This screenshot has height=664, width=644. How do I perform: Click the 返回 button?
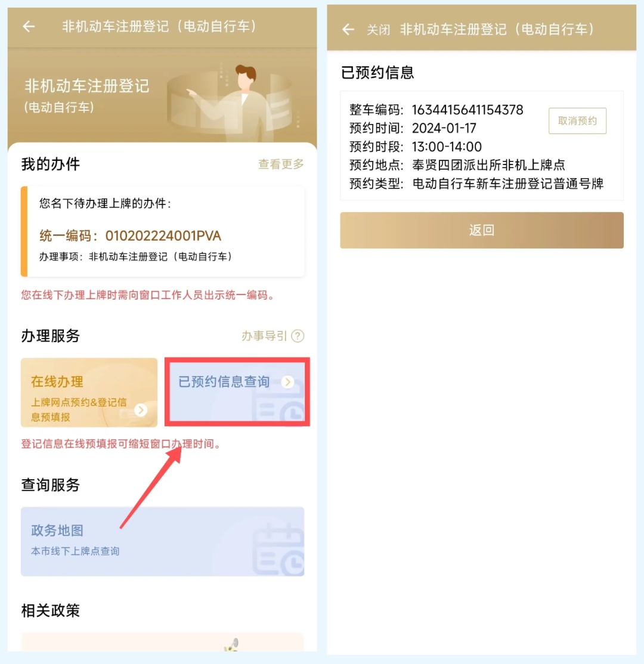point(482,230)
